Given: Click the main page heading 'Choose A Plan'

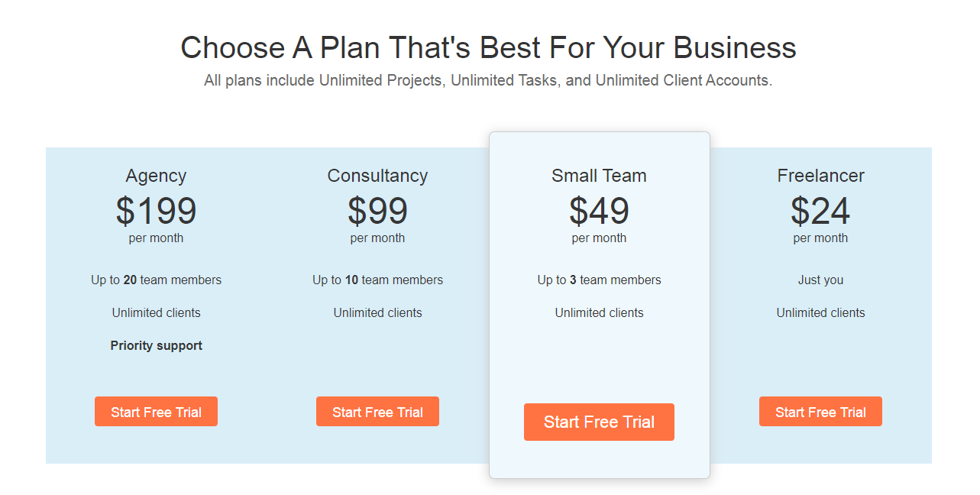Looking at the screenshot, I should 488,47.
